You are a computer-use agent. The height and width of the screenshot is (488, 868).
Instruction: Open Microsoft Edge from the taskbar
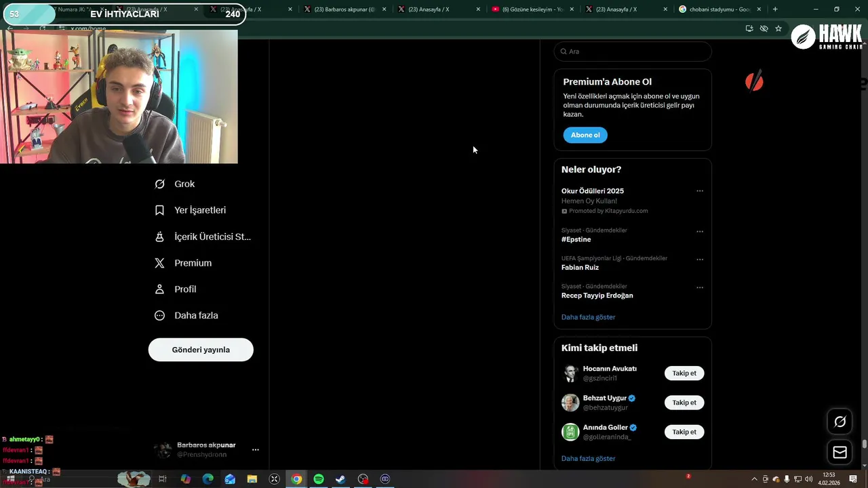pyautogui.click(x=208, y=479)
